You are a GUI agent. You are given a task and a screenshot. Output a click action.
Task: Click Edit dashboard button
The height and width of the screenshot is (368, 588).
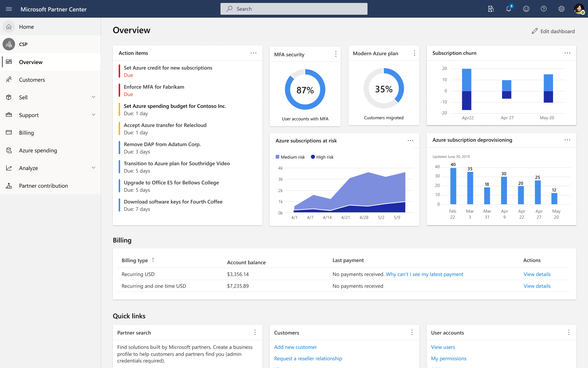(553, 31)
